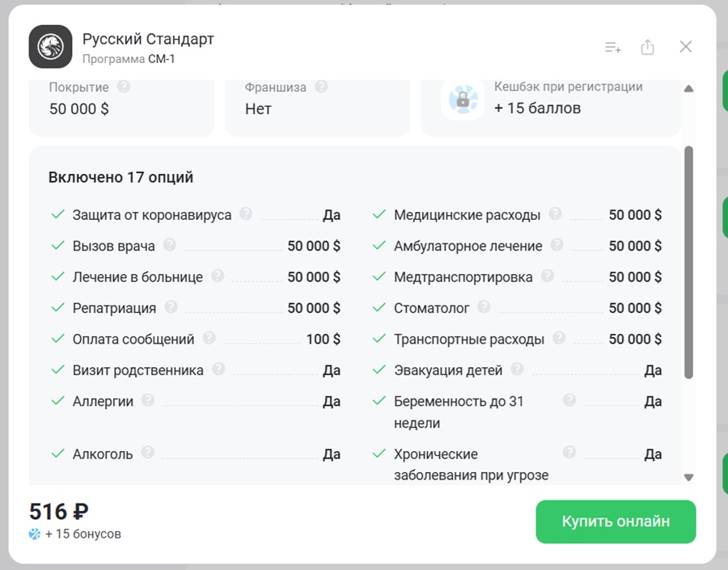Viewport: 728px width, 570px height.
Task: Show help for Стоматолог
Action: (x=484, y=307)
